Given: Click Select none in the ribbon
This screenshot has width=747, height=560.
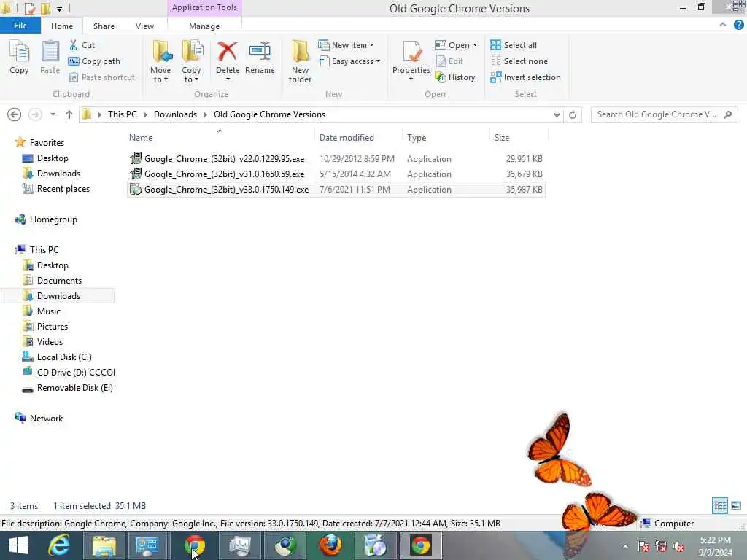Looking at the screenshot, I should 519,61.
